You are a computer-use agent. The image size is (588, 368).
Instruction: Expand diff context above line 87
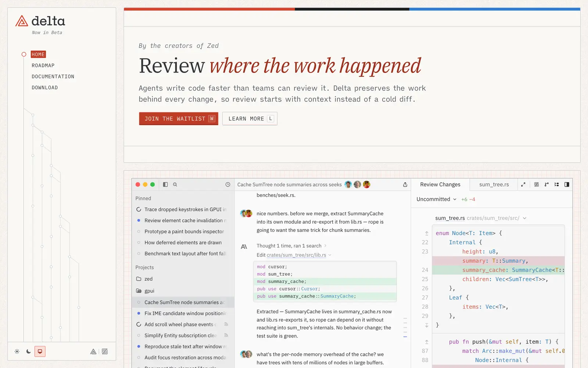(426, 342)
